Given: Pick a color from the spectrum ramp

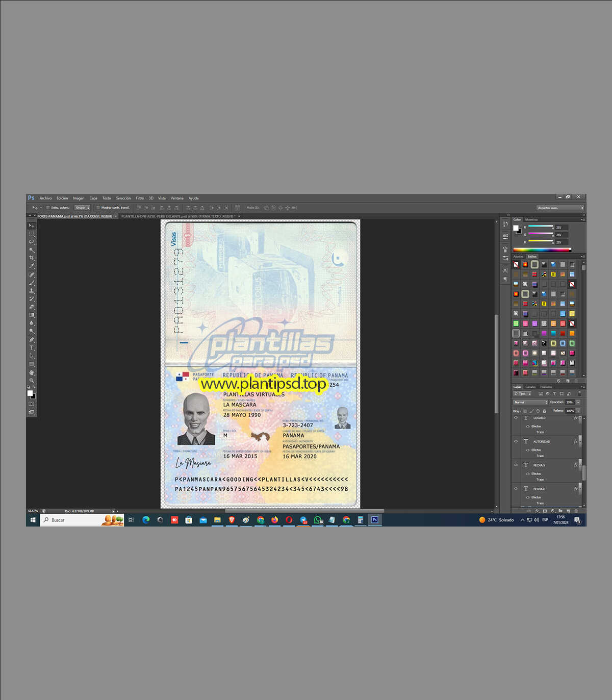Looking at the screenshot, I should click(542, 250).
